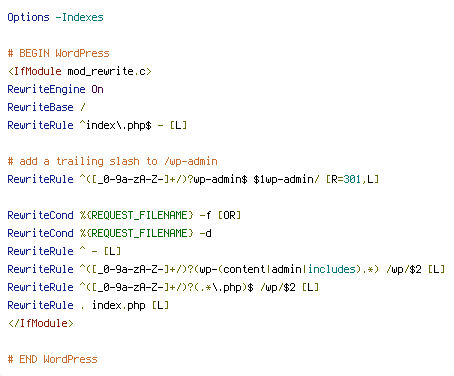This screenshot has height=376, width=454.
Task: Click '%{REQUEST_FILENAME}' on the -d line
Action: pyautogui.click(x=137, y=233)
